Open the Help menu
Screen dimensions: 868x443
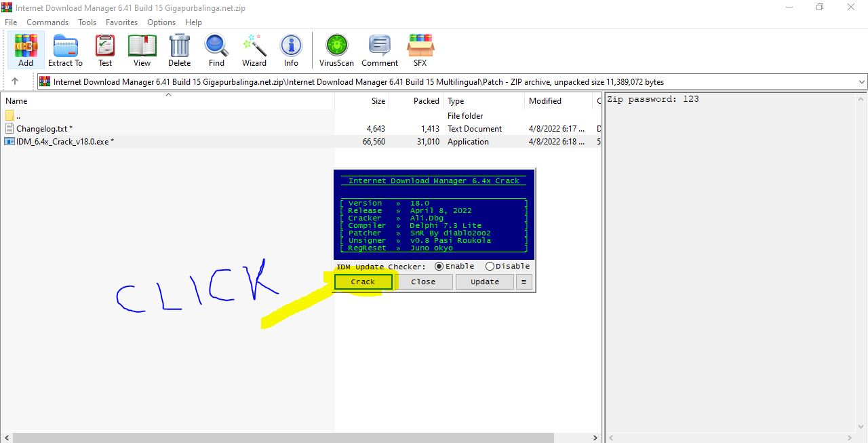(x=193, y=22)
